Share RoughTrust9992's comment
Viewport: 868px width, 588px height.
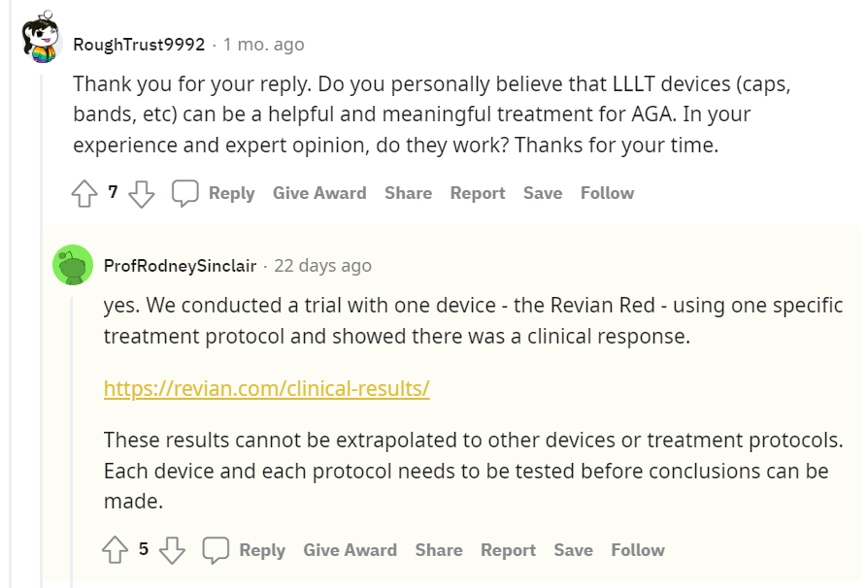[x=408, y=193]
